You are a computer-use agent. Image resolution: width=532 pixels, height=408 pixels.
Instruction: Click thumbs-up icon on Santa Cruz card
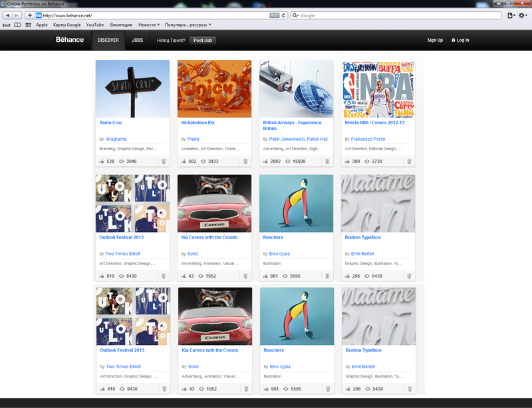pos(102,161)
